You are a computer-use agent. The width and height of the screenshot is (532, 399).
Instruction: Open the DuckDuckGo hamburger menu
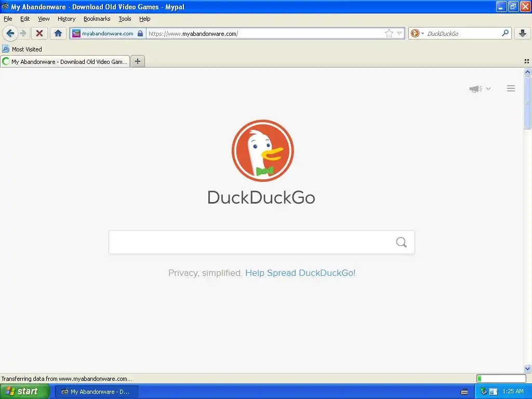coord(511,88)
